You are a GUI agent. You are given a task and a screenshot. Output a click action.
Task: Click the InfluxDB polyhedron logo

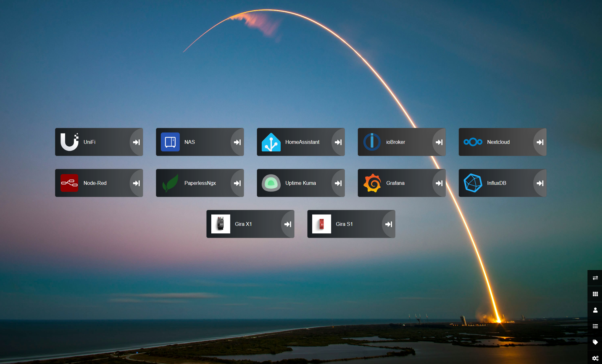[473, 183]
